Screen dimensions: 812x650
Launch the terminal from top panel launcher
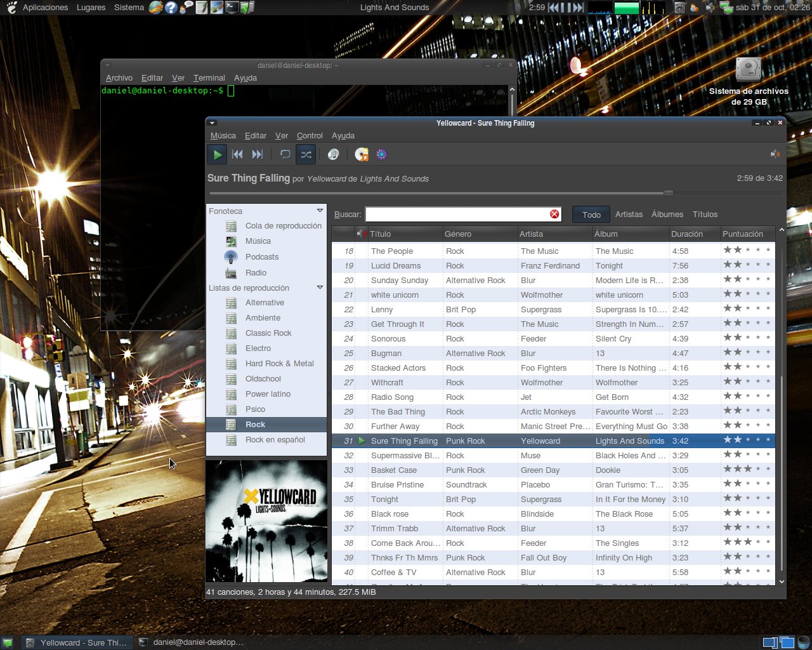(232, 8)
